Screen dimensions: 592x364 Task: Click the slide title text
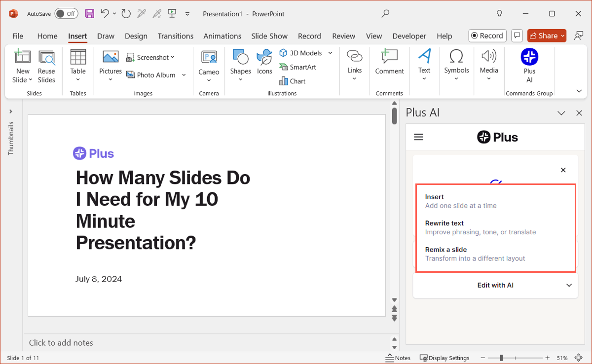point(163,210)
